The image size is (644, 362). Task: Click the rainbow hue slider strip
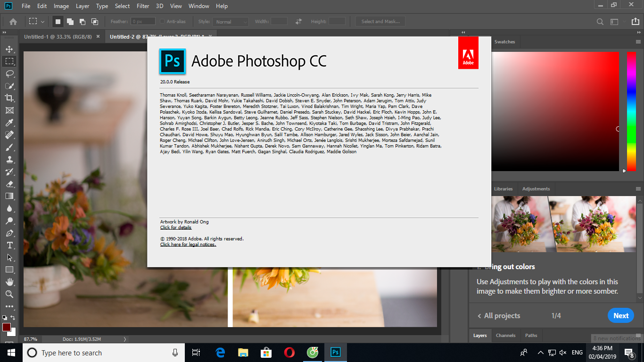click(x=631, y=111)
